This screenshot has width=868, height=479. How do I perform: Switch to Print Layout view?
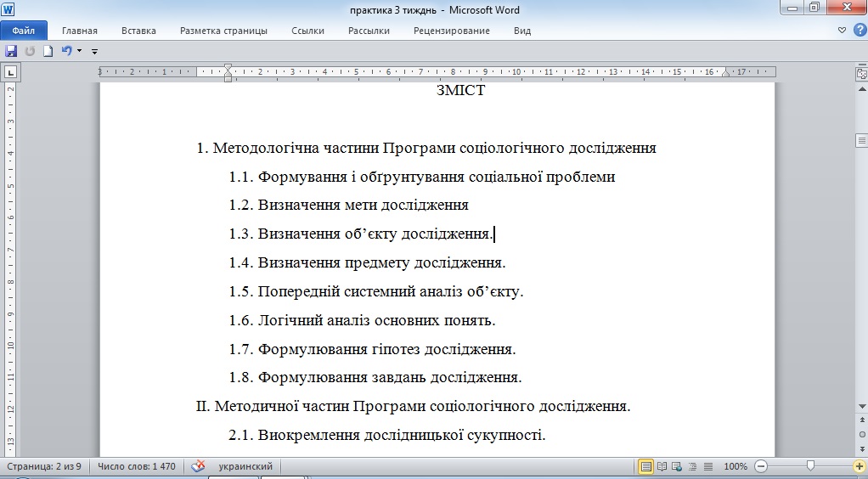tap(646, 466)
